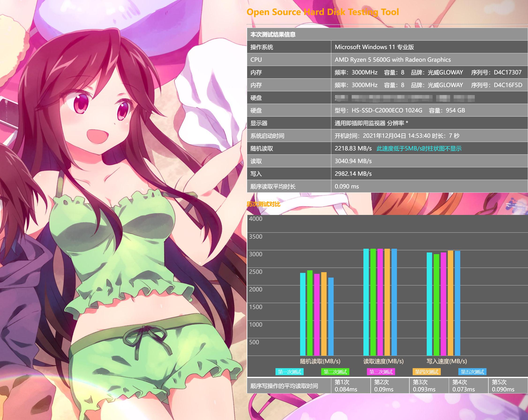528x420 pixels.
Task: Click the 第4次 0.073ms result cell
Action: pos(463,386)
